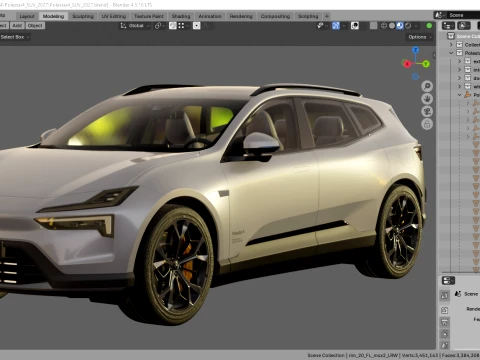Select solid viewport shading

click(x=392, y=26)
